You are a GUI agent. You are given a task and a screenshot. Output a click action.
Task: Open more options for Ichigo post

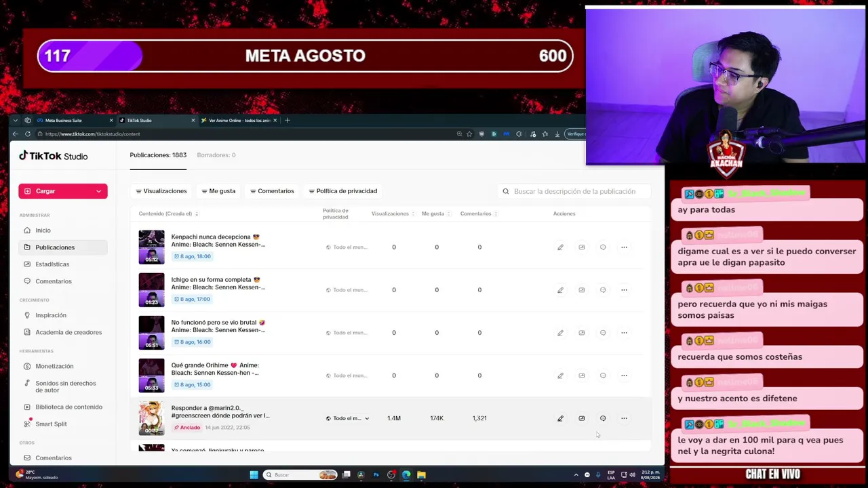624,290
